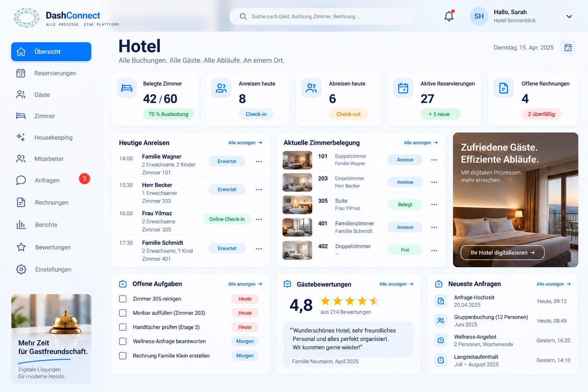The height and width of the screenshot is (392, 588).
Task: Click the Offene Rechnungen document icon
Action: click(504, 88)
